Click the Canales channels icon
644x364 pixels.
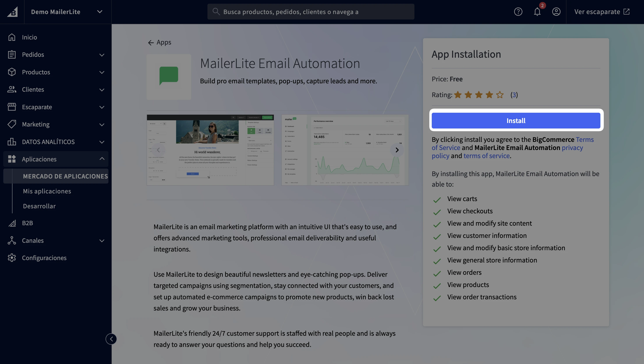pyautogui.click(x=12, y=240)
